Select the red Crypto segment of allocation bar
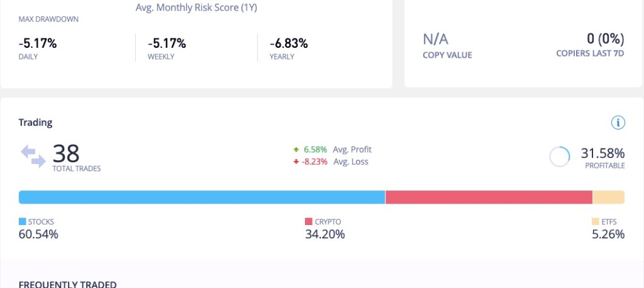Screen dimensions: 644x288 coord(489,197)
